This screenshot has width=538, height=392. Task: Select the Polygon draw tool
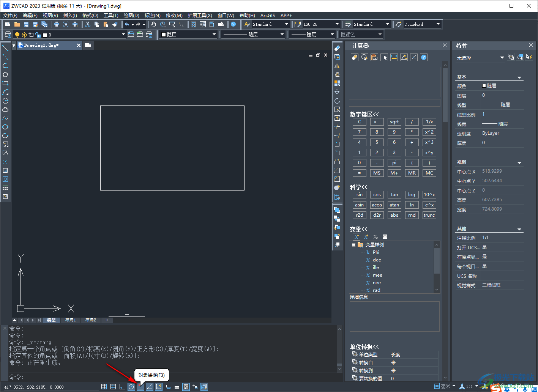pos(5,74)
